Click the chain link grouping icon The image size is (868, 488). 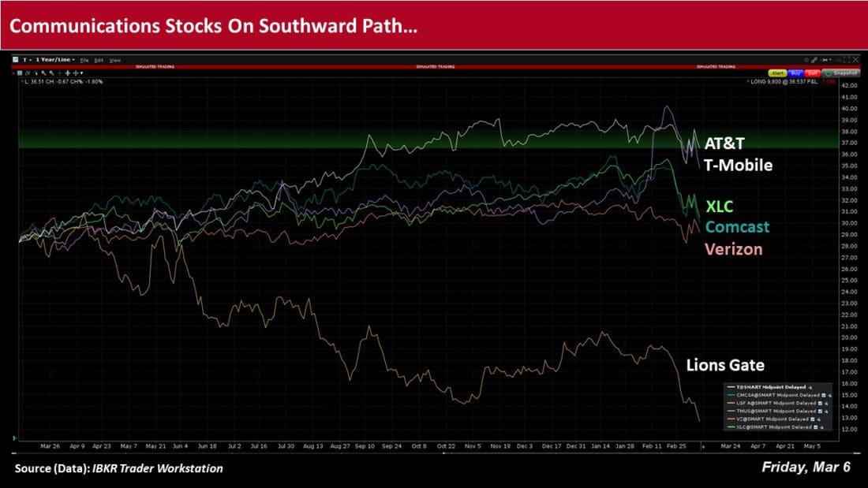(x=814, y=60)
